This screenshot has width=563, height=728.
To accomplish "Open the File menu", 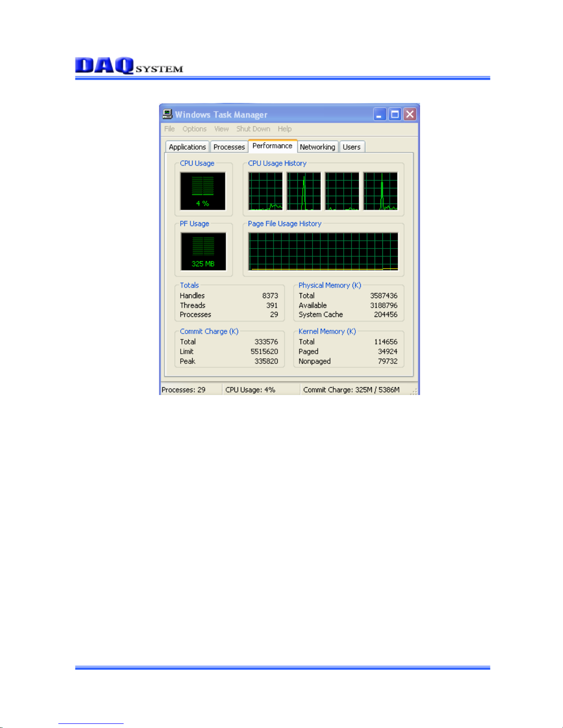I will click(x=170, y=129).
